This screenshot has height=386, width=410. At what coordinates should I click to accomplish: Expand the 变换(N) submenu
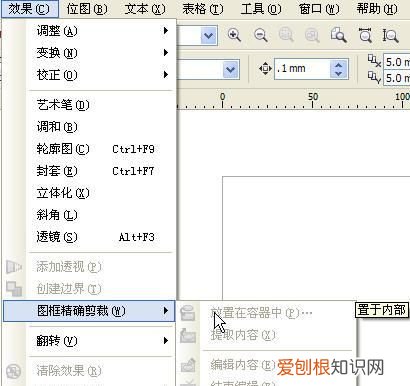point(89,53)
